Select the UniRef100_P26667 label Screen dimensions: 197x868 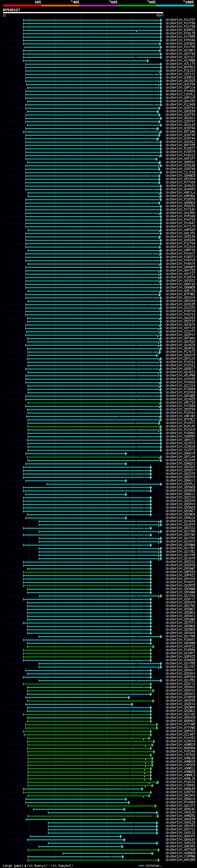(180, 640)
